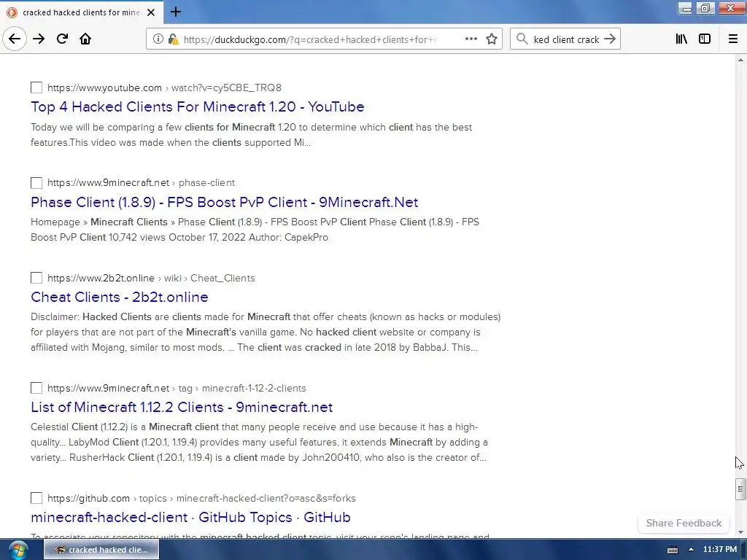The width and height of the screenshot is (747, 560).
Task: Click the lock warning connection icon
Action: pos(174,39)
